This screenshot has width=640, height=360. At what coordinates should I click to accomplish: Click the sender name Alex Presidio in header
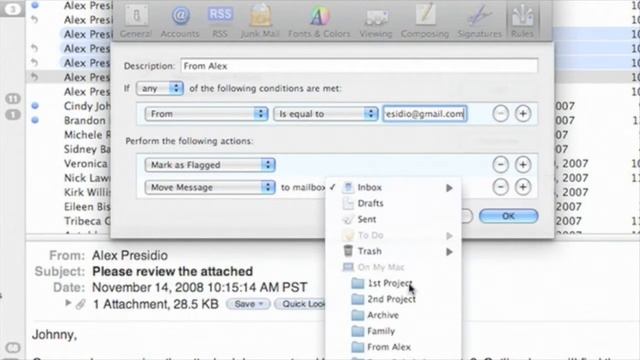tap(130, 256)
